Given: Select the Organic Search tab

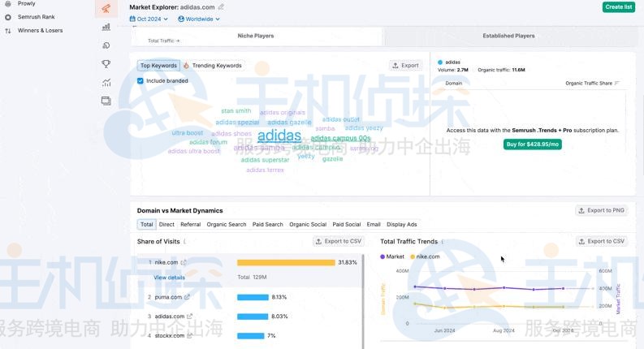Looking at the screenshot, I should (227, 225).
